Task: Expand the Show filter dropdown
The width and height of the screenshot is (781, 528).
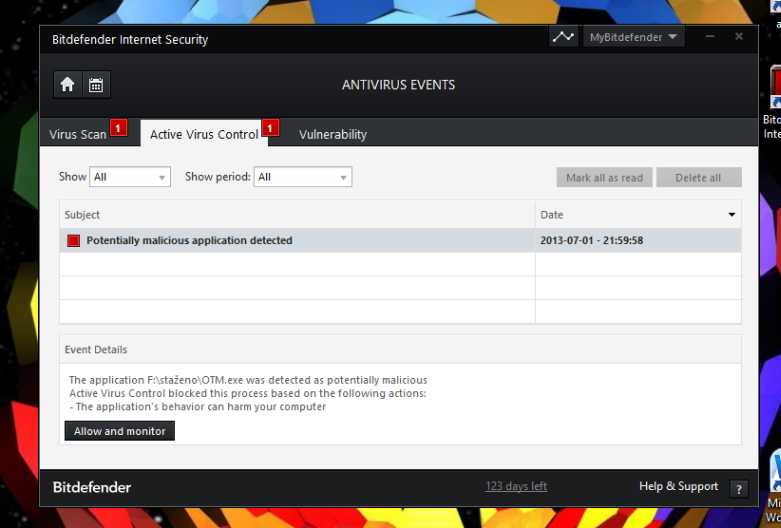Action: [x=130, y=177]
